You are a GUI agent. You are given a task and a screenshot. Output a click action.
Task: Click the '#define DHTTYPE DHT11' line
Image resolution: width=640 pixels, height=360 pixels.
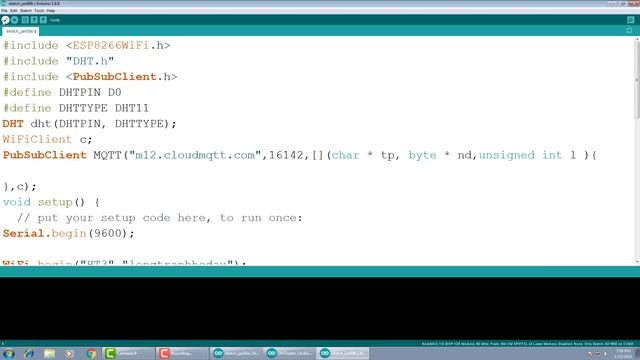[x=76, y=108]
